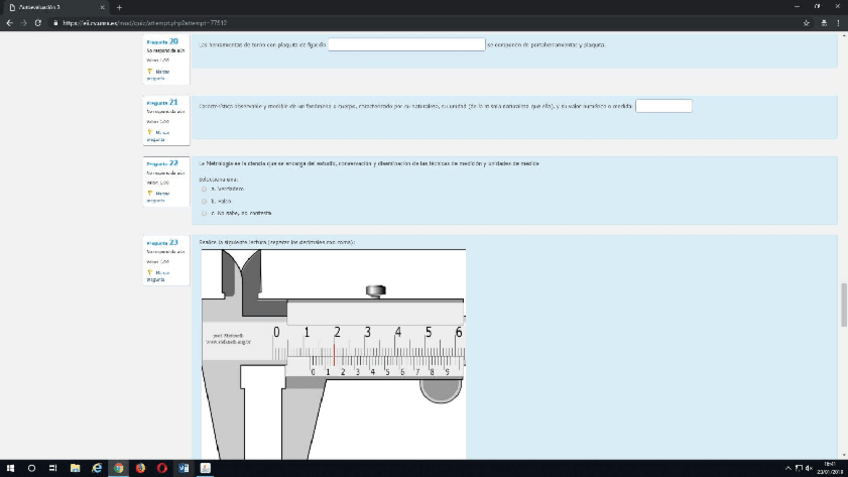Flag question 20 with the marker icon

click(150, 72)
